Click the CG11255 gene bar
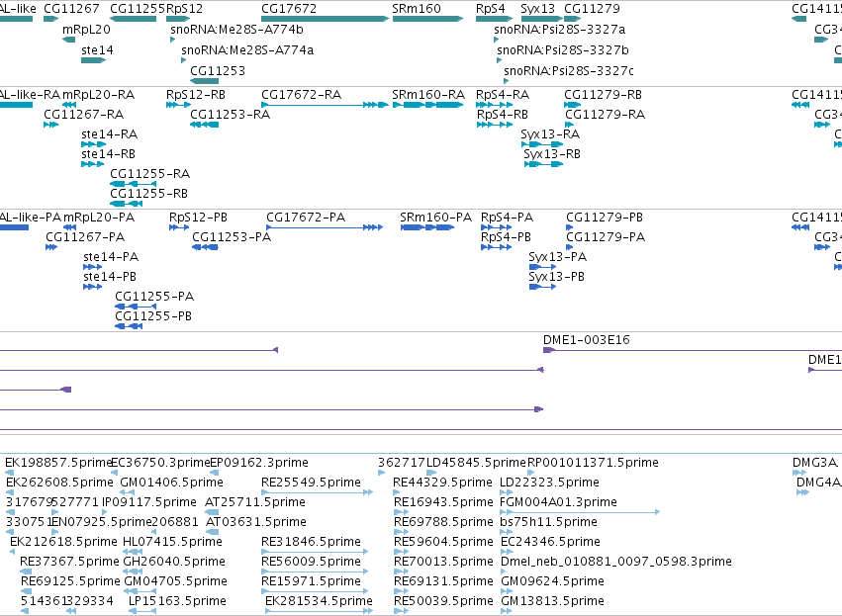The width and height of the screenshot is (842, 616). [134, 19]
